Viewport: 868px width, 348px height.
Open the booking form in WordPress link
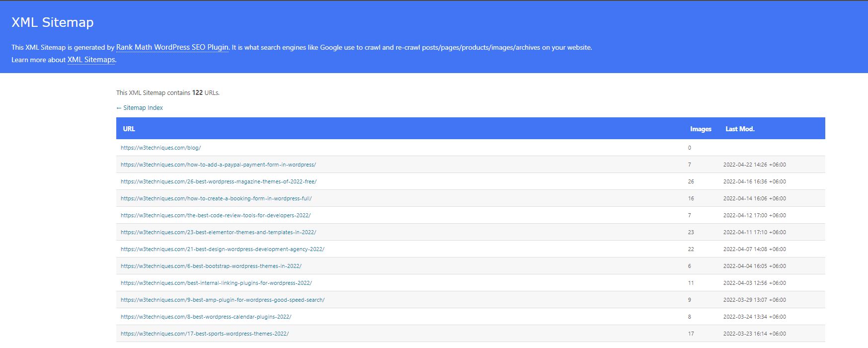pyautogui.click(x=216, y=198)
